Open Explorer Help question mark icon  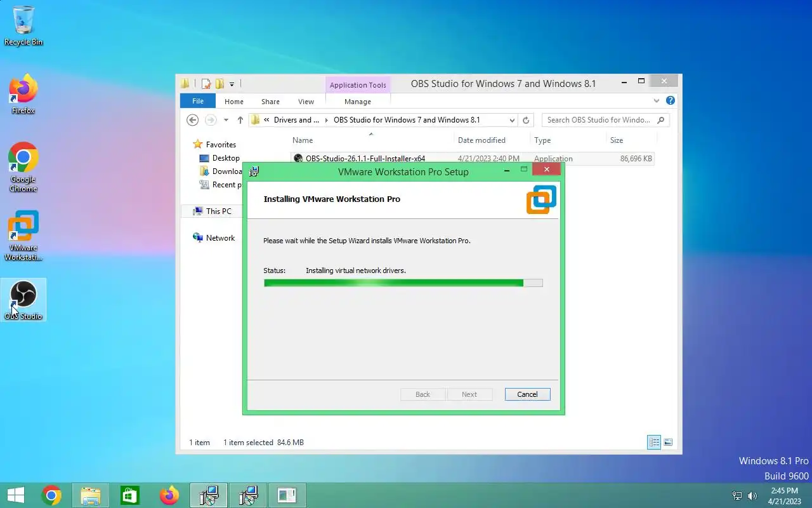click(671, 100)
